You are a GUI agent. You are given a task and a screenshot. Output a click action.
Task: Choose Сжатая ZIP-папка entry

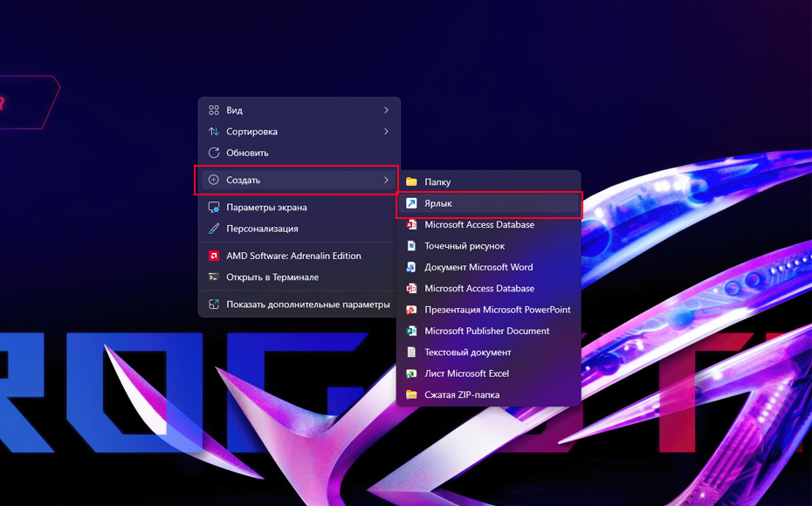click(488, 394)
